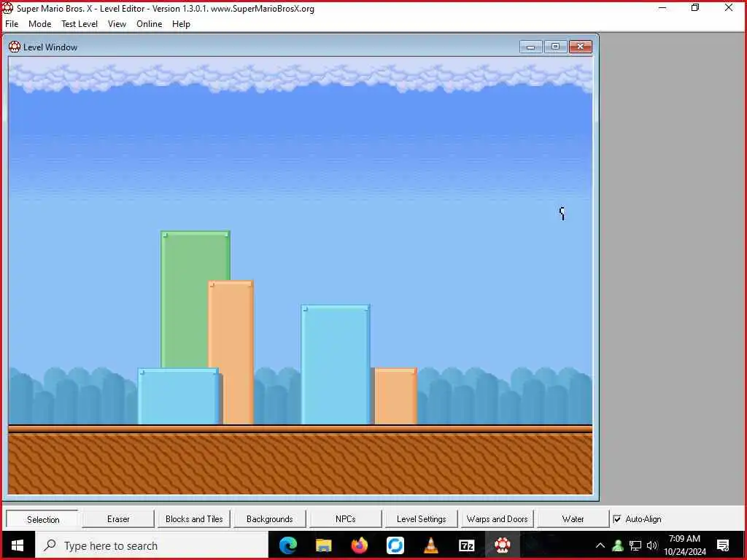Open the NPCs panel

click(345, 519)
